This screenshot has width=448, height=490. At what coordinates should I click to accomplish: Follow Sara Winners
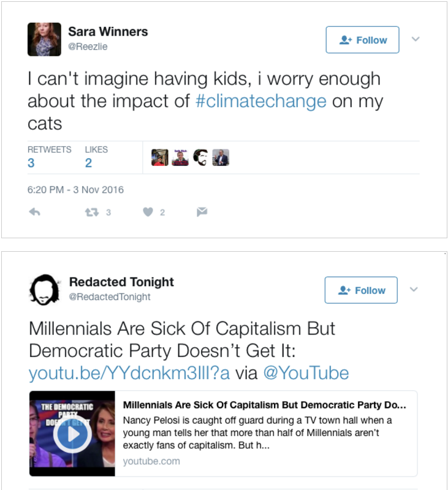coord(362,40)
